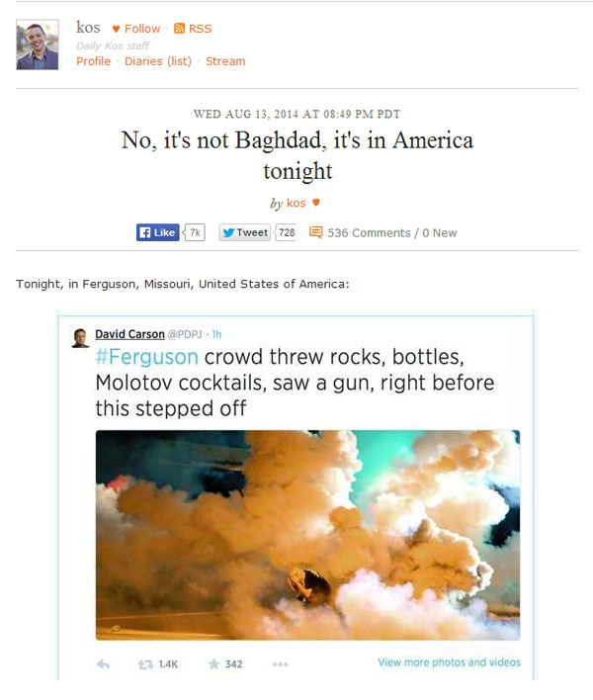Click David Carson's small avatar picture

pos(80,338)
